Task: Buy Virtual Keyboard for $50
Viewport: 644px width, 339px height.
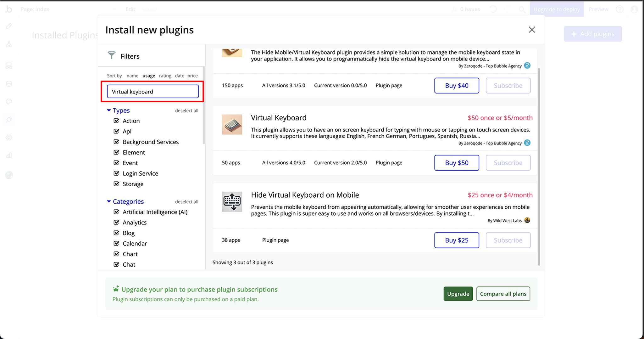Action: tap(457, 163)
